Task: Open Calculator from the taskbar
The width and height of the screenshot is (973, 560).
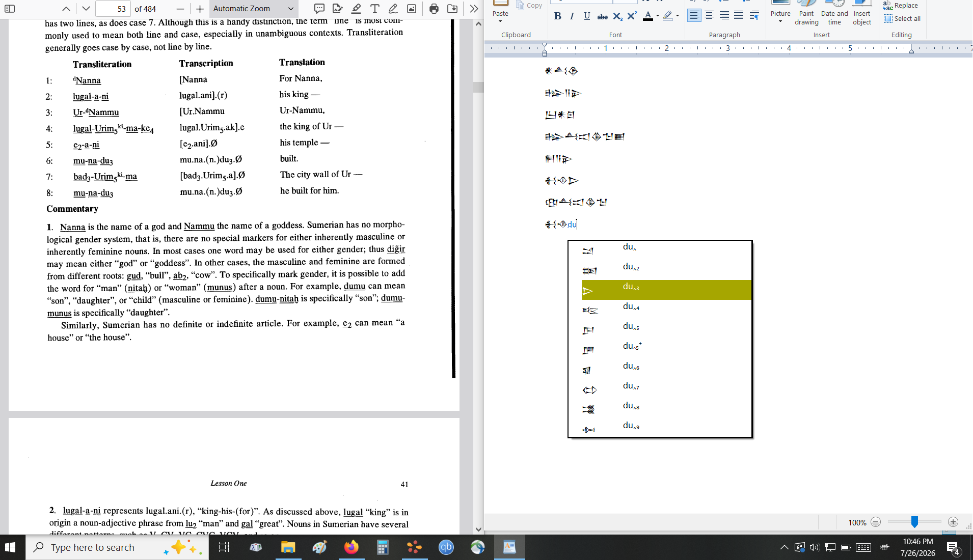Action: (383, 547)
